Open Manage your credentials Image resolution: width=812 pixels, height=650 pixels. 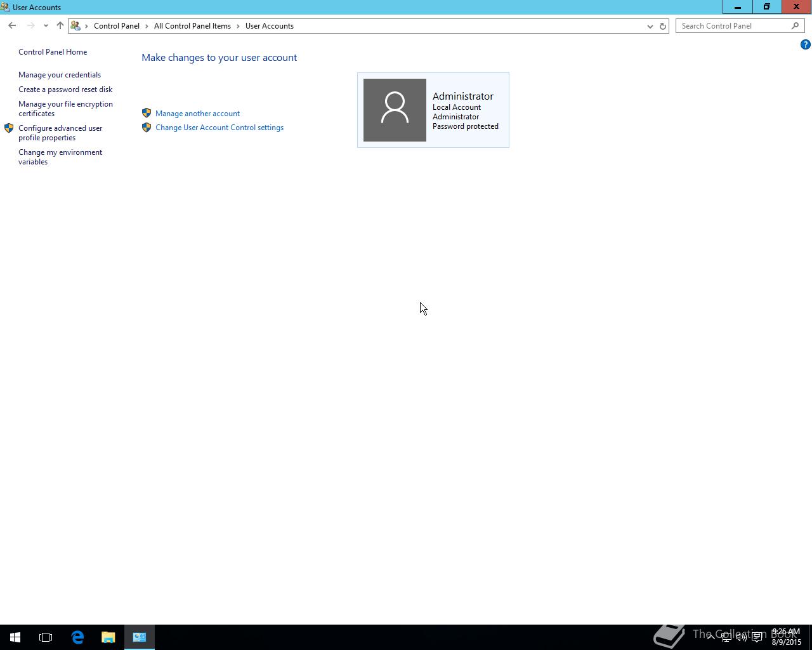pyautogui.click(x=60, y=75)
